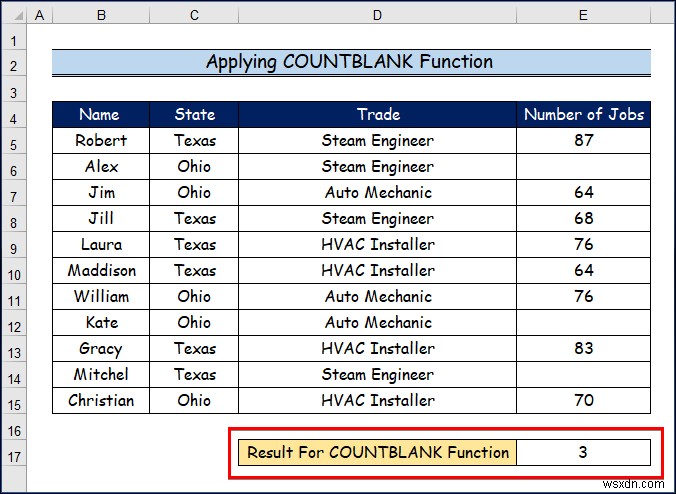Select column B header
Viewport: 676px width, 494px height.
tap(101, 15)
